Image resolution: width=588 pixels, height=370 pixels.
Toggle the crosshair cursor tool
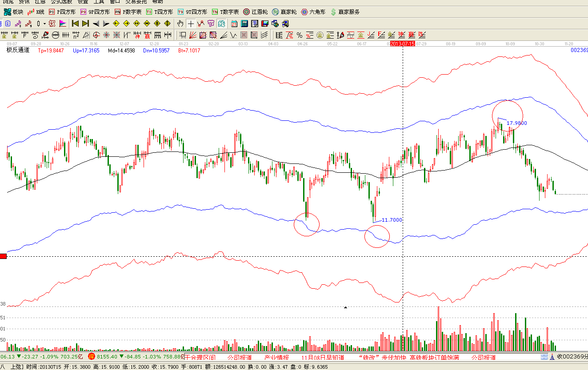[191, 24]
